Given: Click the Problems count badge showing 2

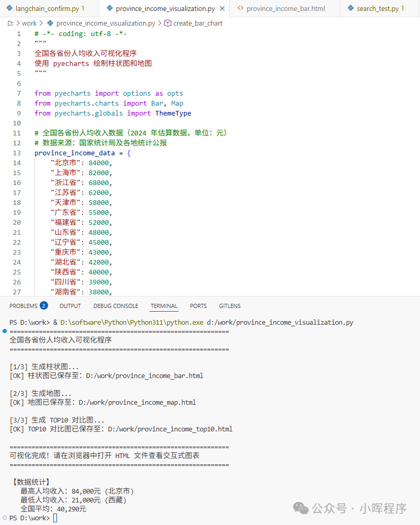Looking at the screenshot, I should pos(44,306).
